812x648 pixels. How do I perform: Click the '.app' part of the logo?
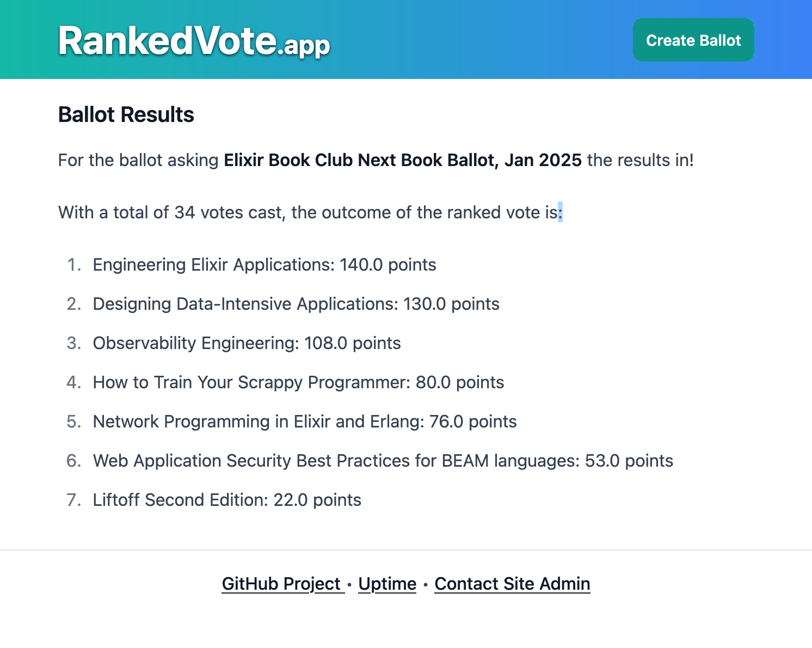[304, 46]
